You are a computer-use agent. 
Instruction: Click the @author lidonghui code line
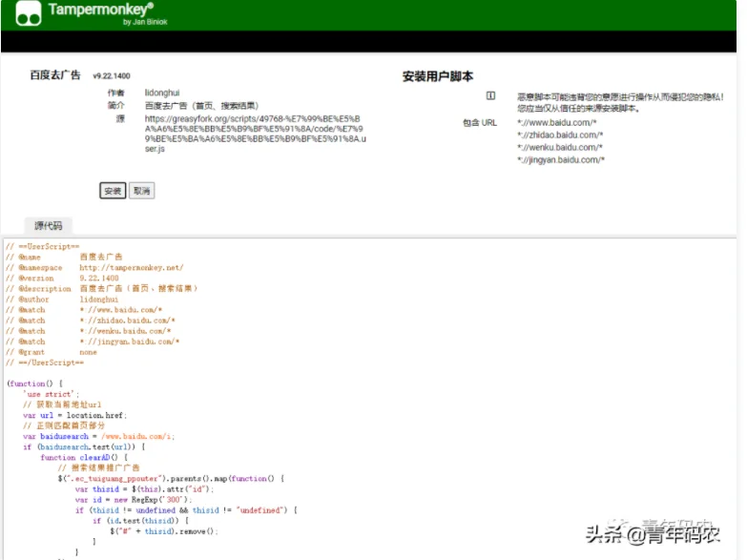click(x=62, y=300)
